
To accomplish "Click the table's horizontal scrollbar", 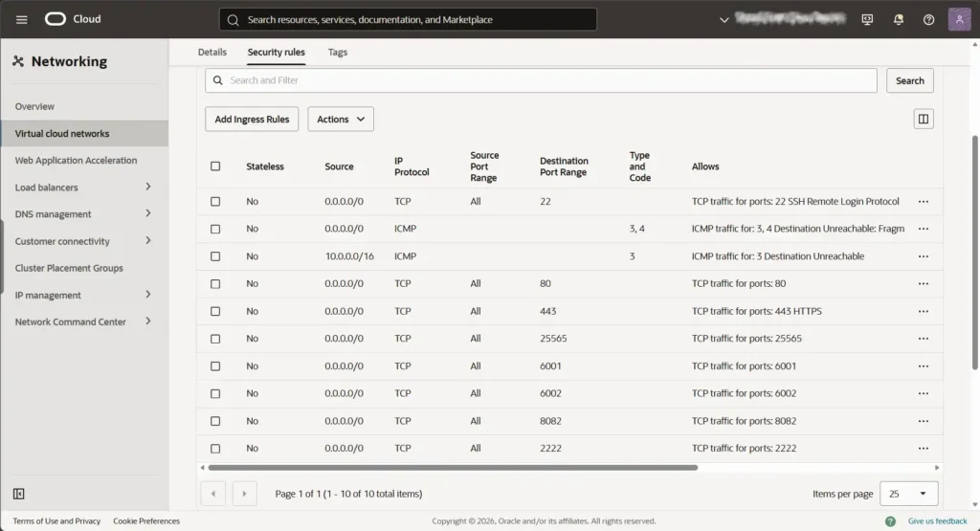I will [x=453, y=467].
